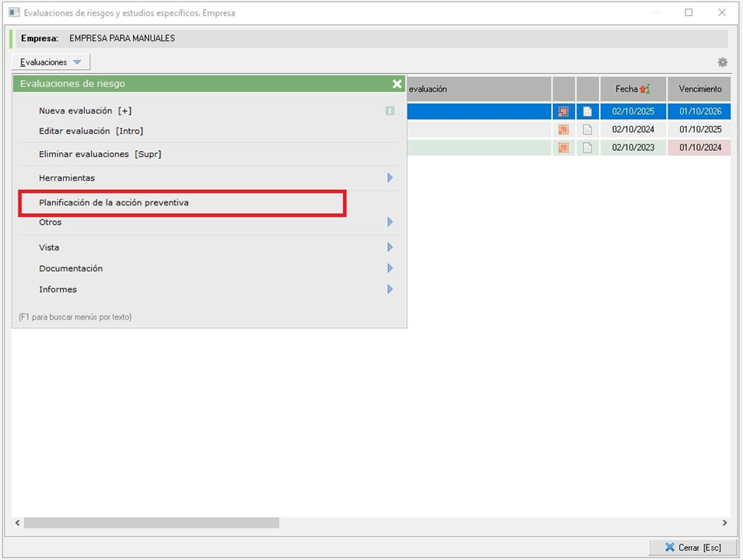Click document icon in 02/10/2023 row
This screenshot has width=743, height=560.
tap(587, 147)
